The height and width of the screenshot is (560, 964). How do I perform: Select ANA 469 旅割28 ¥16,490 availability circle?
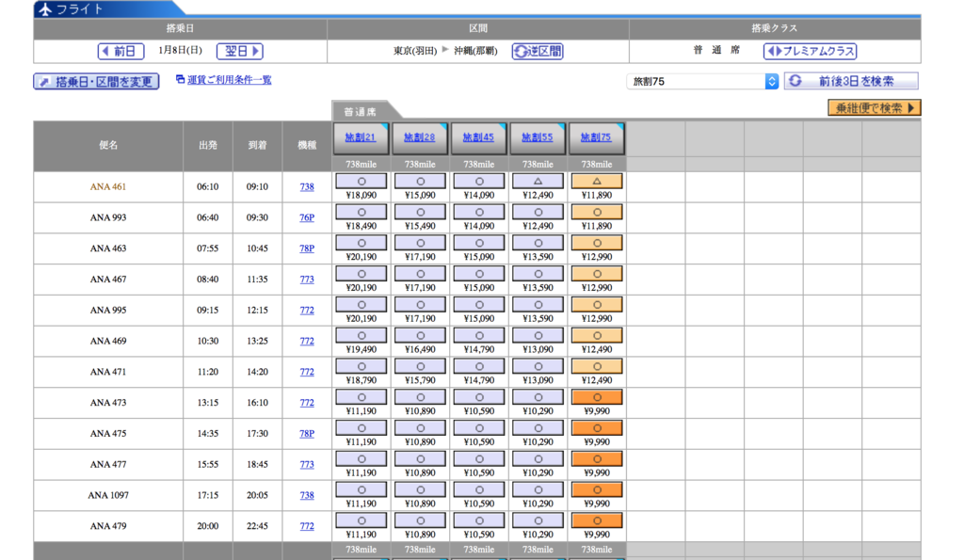pyautogui.click(x=420, y=336)
